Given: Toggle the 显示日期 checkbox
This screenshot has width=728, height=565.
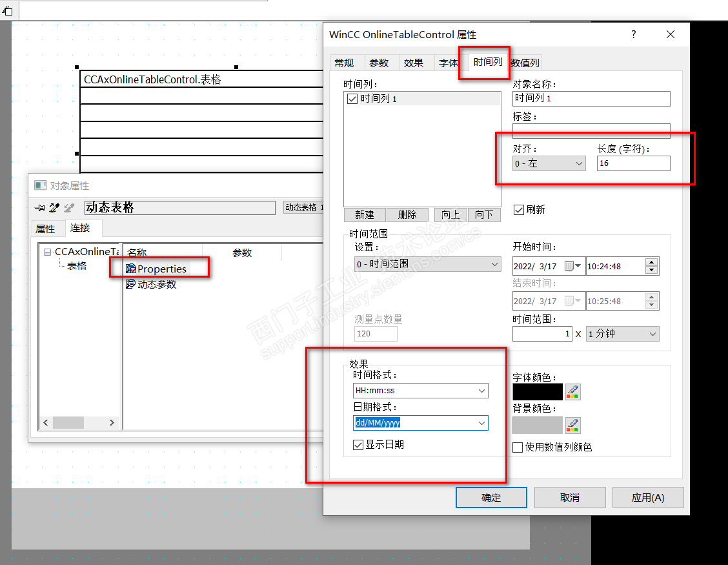Looking at the screenshot, I should point(358,445).
